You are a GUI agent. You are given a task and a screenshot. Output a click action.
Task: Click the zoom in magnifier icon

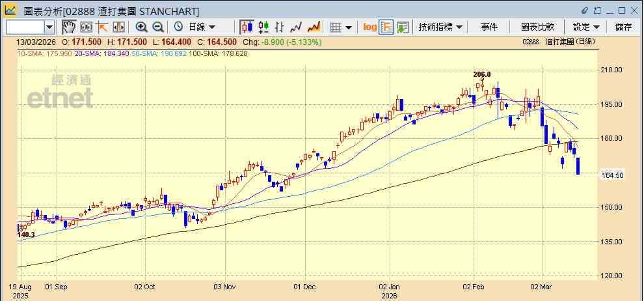coord(142,27)
